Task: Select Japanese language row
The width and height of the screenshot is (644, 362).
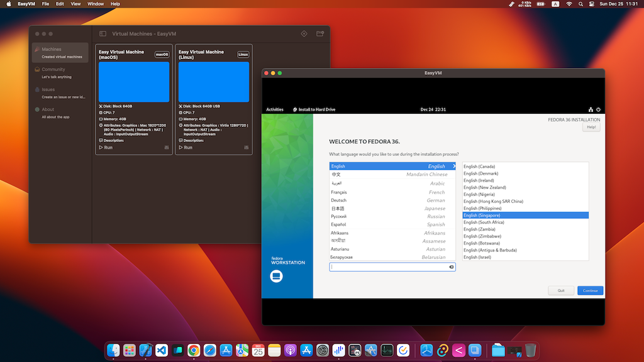Action: pos(392,209)
